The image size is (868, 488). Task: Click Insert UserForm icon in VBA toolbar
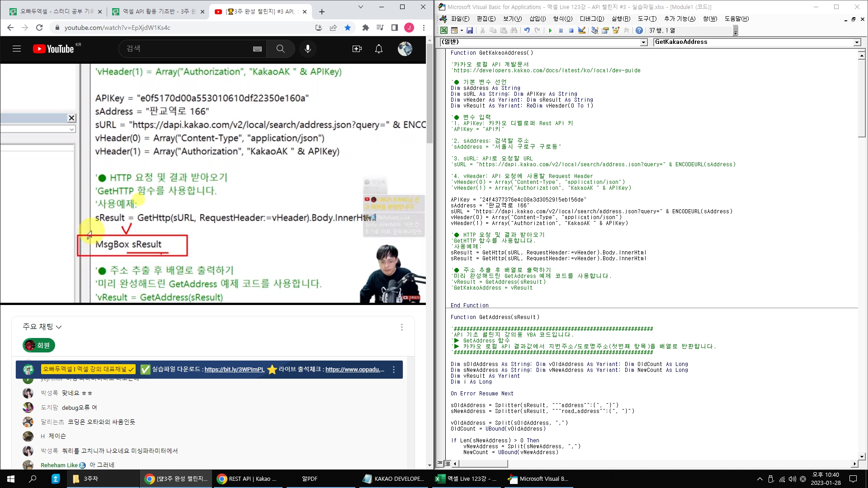pyautogui.click(x=454, y=30)
